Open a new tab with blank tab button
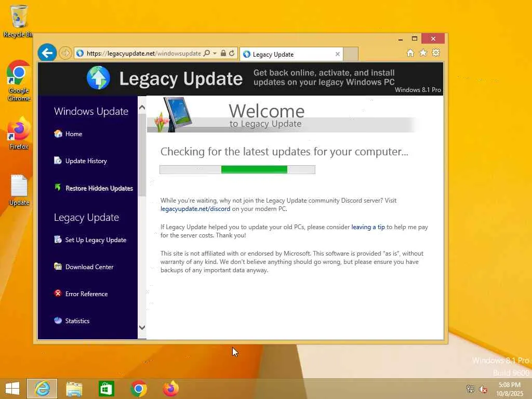 [351, 54]
